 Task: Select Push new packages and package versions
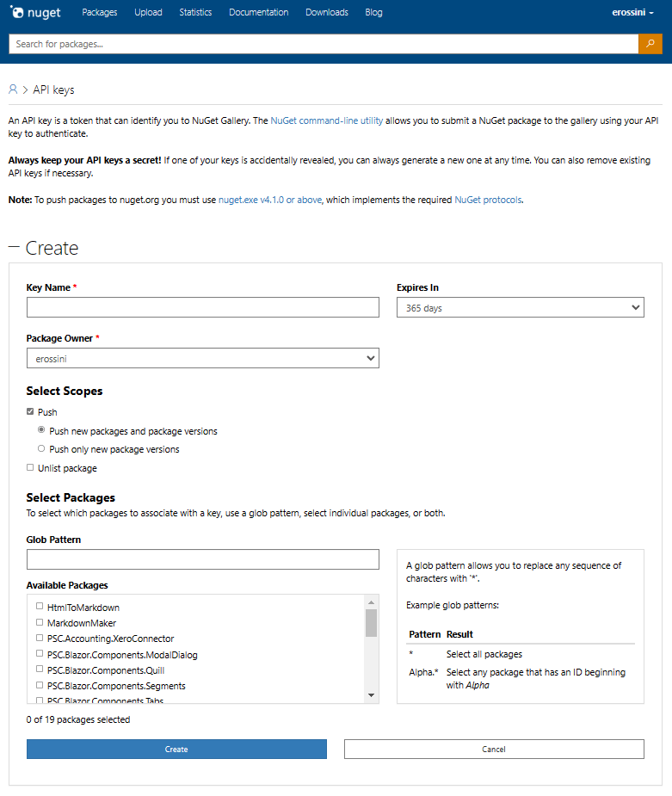click(41, 430)
